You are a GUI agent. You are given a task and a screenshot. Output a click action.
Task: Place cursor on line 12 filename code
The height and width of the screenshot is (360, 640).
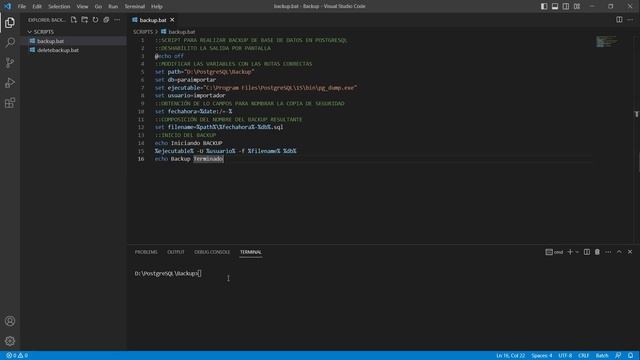pyautogui.click(x=219, y=127)
